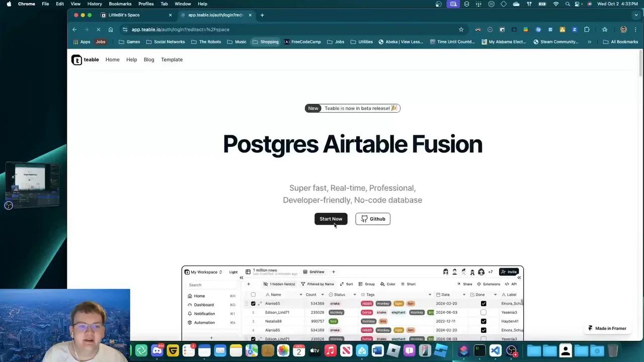Expand the My Workspace switcher

(x=204, y=272)
